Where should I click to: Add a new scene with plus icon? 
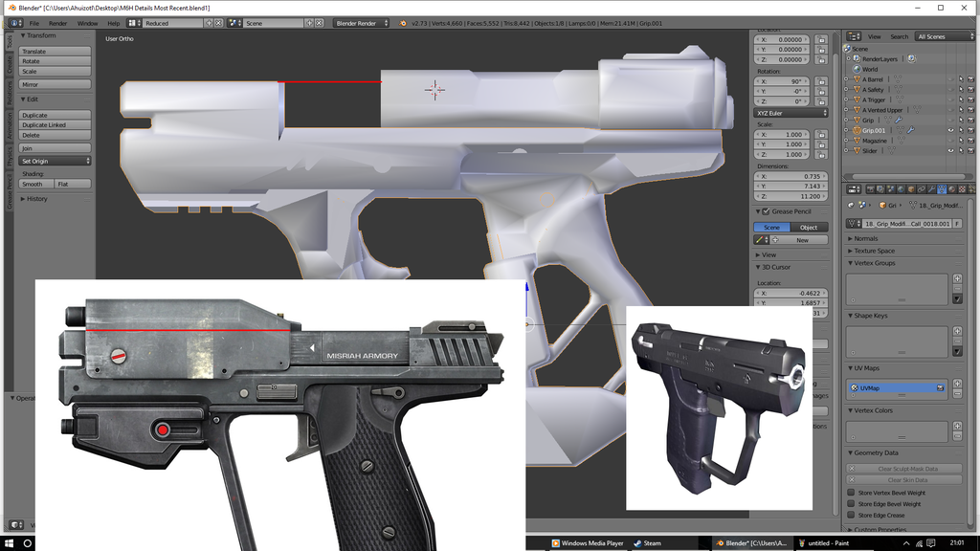[x=309, y=23]
